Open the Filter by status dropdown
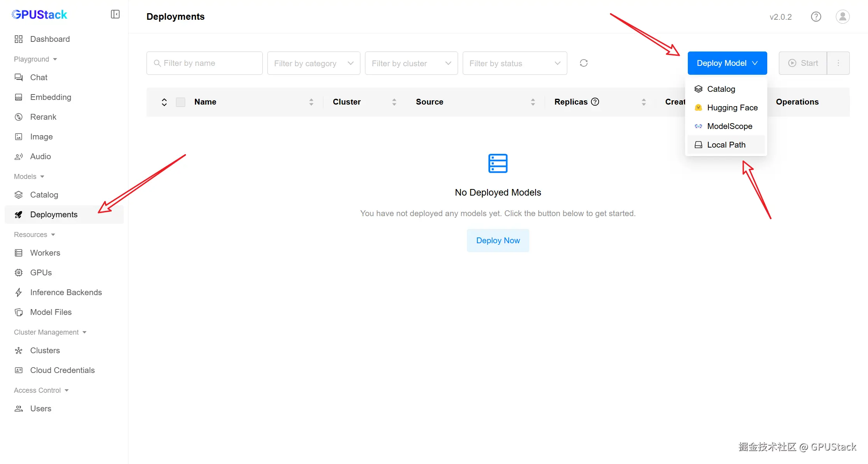This screenshot has width=868, height=464. (x=515, y=63)
